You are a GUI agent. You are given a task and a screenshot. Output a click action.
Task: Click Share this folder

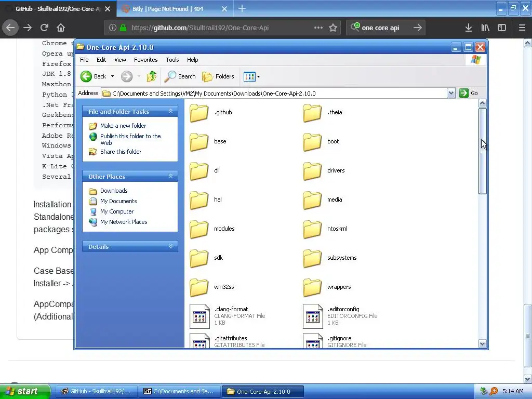click(x=121, y=152)
